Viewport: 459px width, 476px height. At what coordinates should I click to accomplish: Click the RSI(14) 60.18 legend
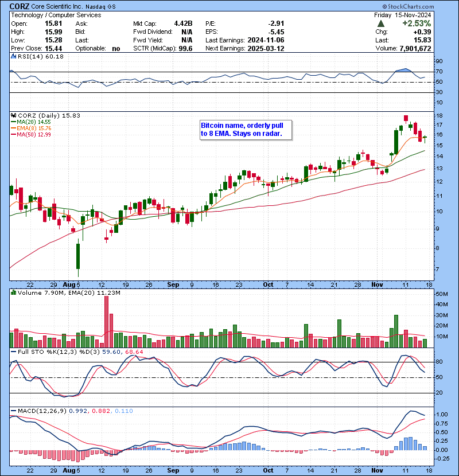pyautogui.click(x=40, y=56)
